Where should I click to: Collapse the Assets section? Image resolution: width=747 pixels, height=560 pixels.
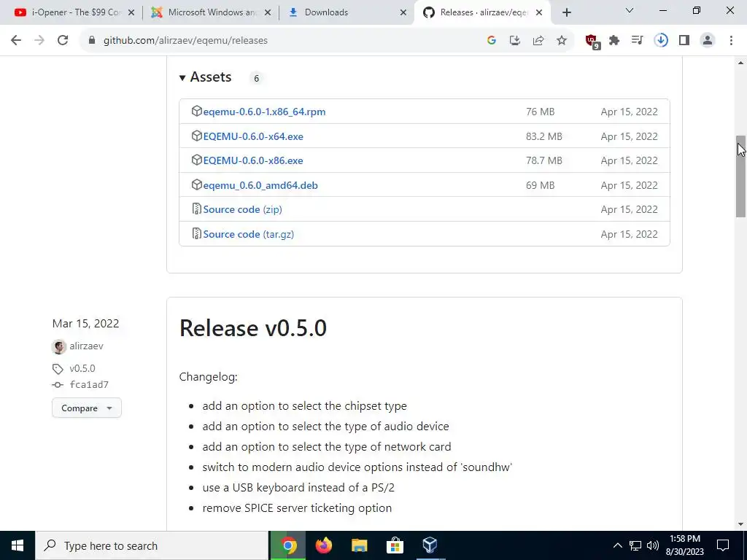205,77
